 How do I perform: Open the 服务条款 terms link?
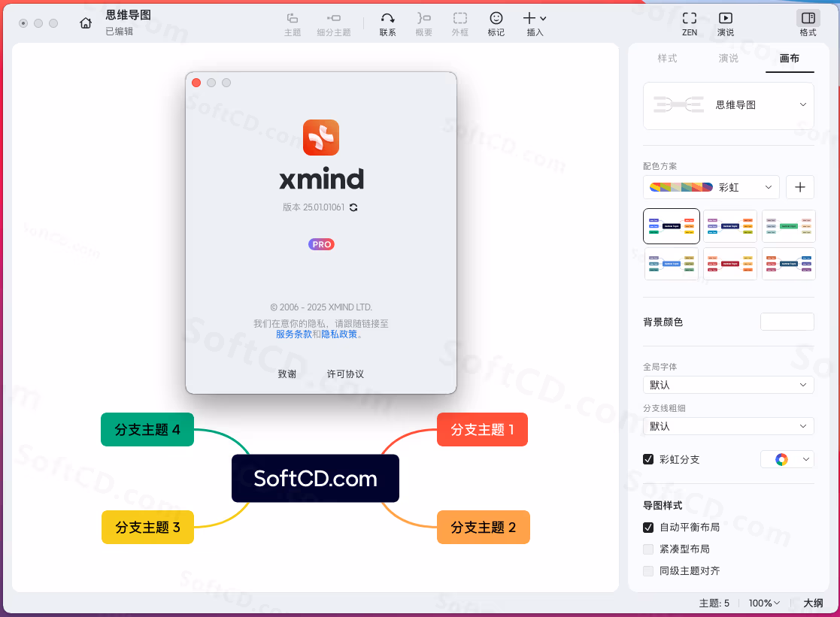pyautogui.click(x=293, y=334)
